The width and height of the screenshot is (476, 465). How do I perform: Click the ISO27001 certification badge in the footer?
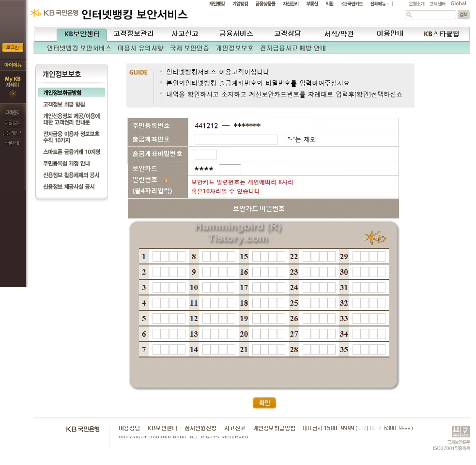[461, 431]
